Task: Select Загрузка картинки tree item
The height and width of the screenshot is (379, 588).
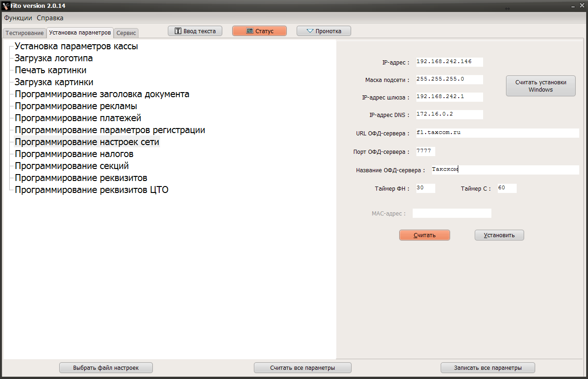Action: click(54, 82)
